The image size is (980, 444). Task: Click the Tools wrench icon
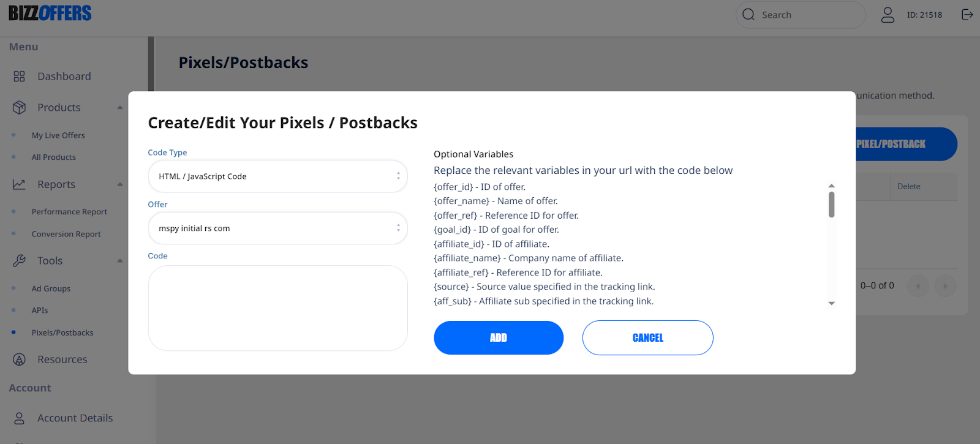point(19,261)
